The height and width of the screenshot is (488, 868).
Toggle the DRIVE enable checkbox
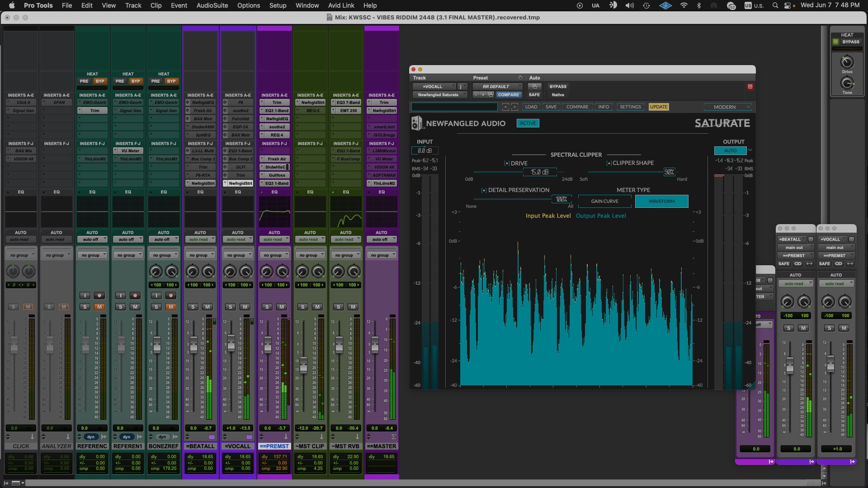(507, 164)
